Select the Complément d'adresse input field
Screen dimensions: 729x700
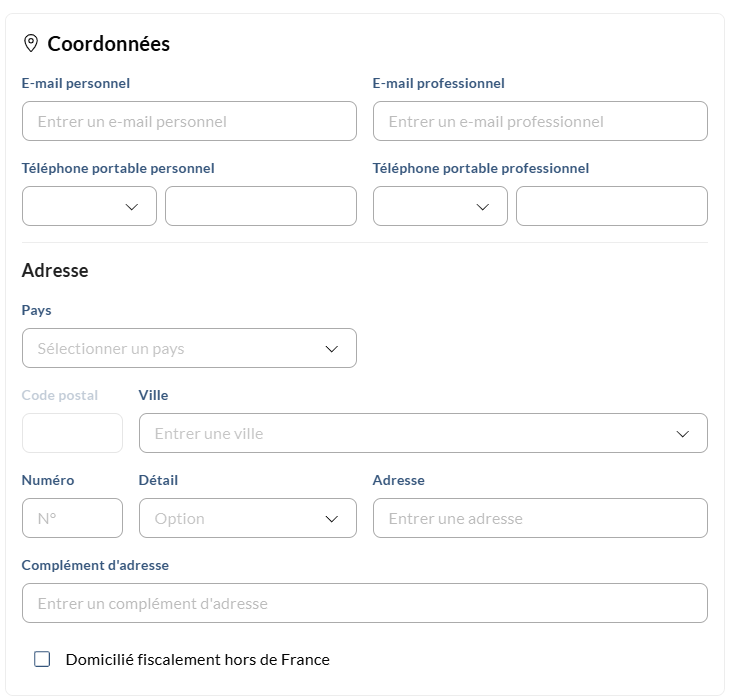365,603
